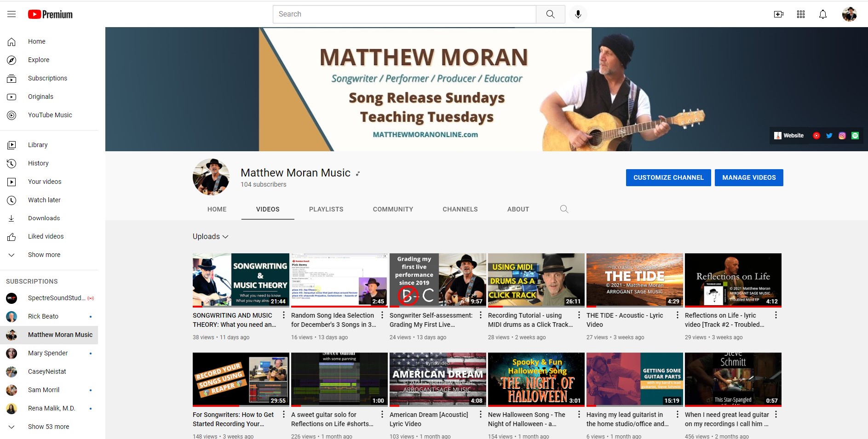Select the VIDEOS tab
The height and width of the screenshot is (439, 868).
click(x=268, y=209)
